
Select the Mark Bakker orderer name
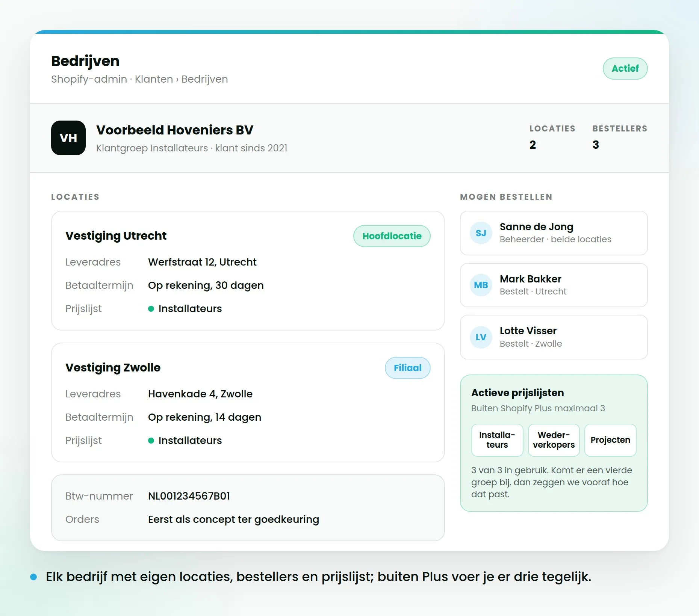coord(531,279)
